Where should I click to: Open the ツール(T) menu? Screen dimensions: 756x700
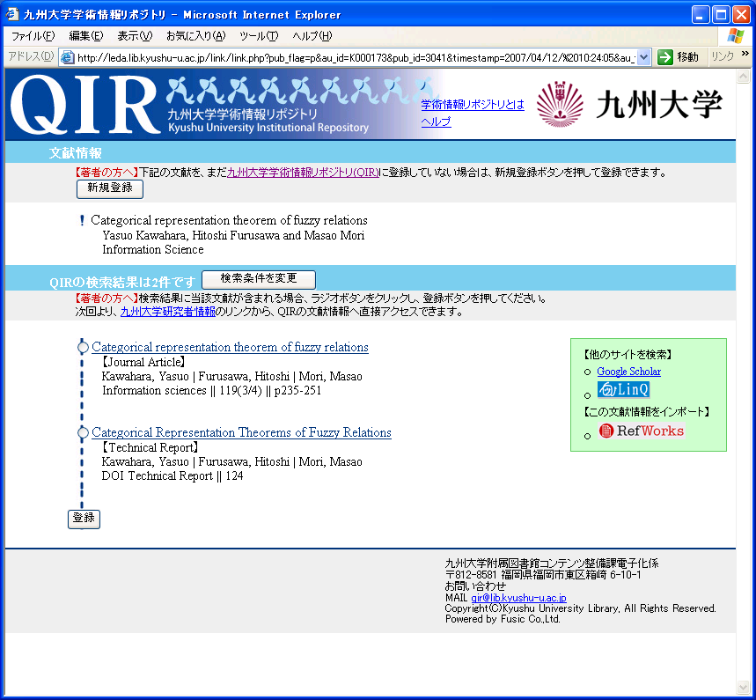click(258, 36)
